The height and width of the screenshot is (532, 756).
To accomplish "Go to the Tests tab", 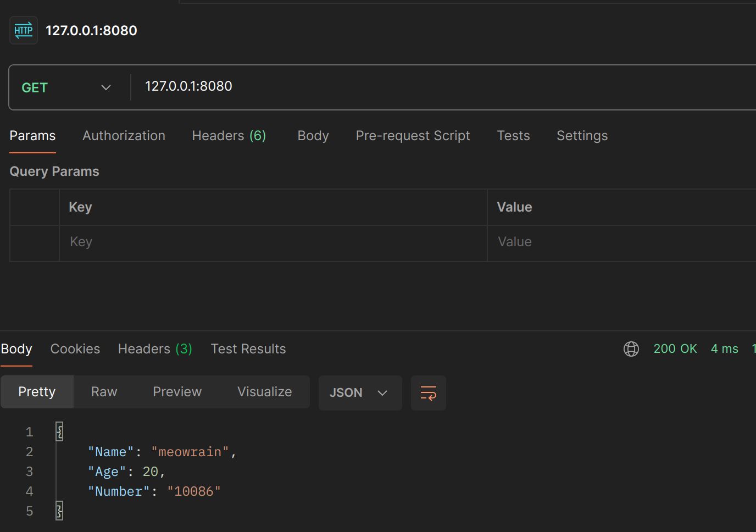I will pos(513,136).
